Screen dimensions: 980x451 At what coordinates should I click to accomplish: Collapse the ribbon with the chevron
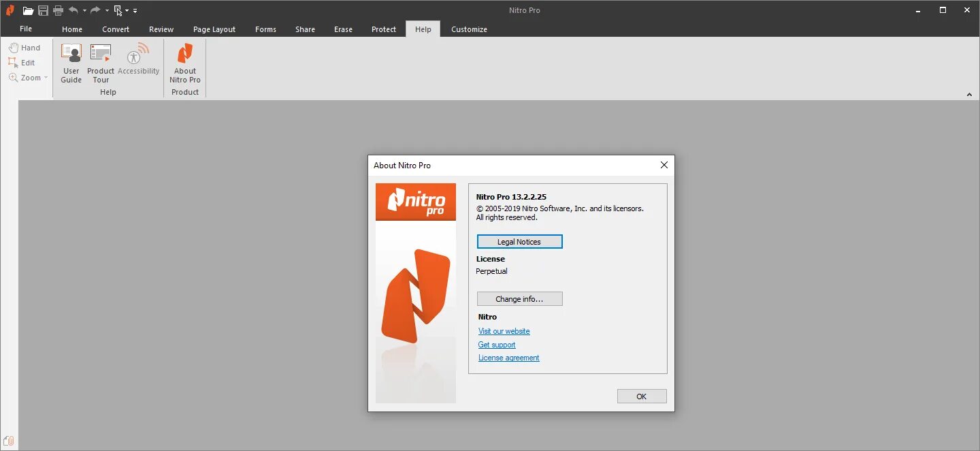coord(970,95)
